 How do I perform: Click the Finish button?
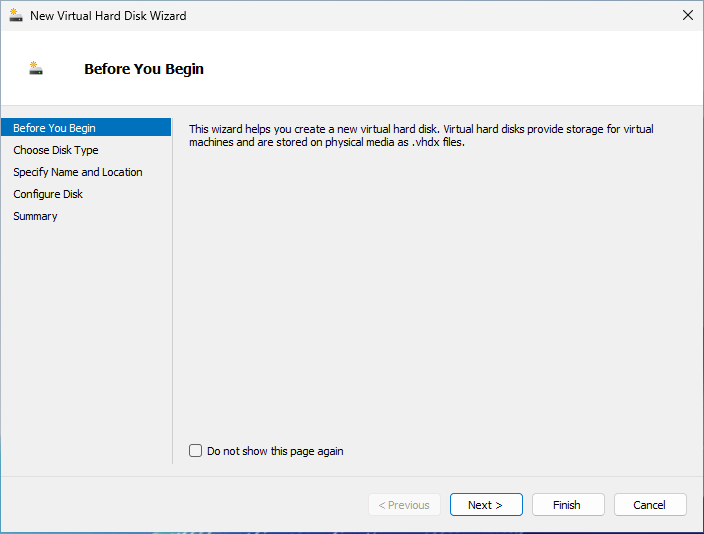coord(567,505)
